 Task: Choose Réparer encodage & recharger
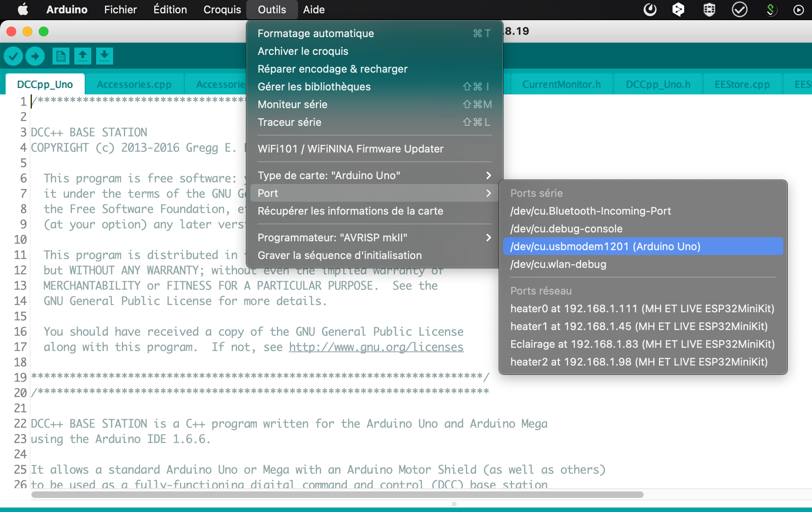click(x=374, y=69)
